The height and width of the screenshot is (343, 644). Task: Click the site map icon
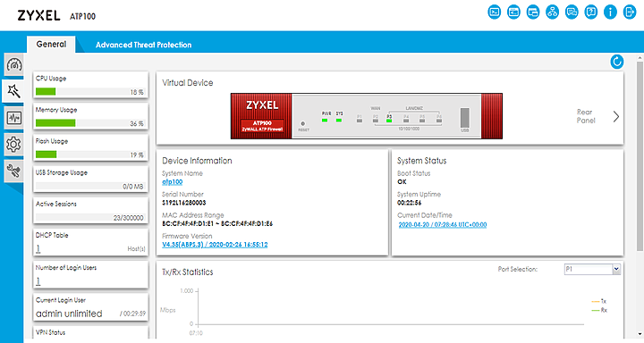pos(552,12)
